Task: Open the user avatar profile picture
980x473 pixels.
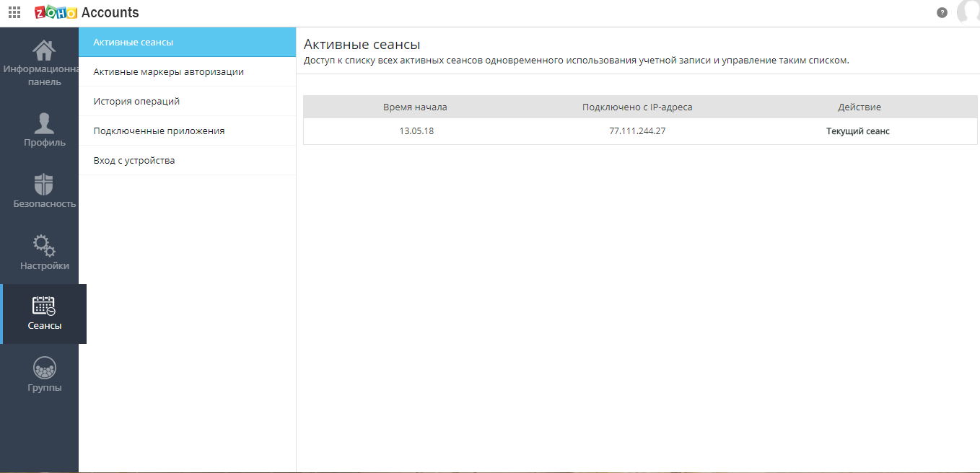Action: [x=968, y=12]
